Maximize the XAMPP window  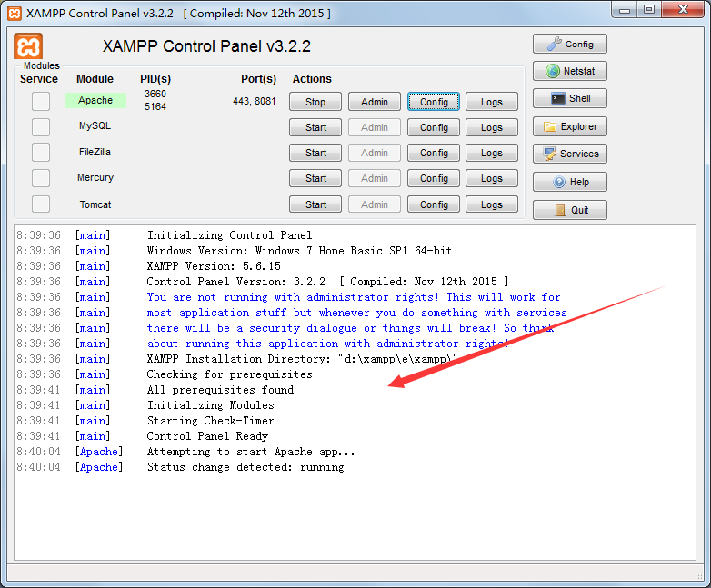[649, 9]
